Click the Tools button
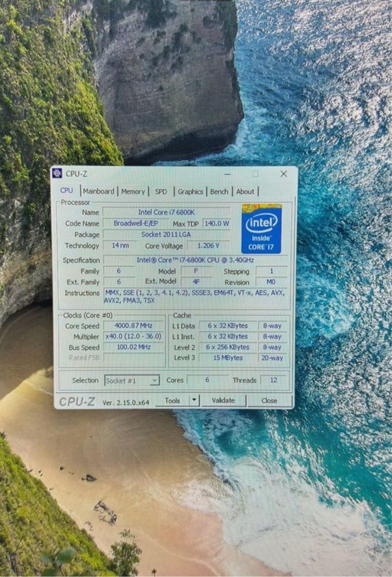The image size is (392, 577). (x=172, y=400)
